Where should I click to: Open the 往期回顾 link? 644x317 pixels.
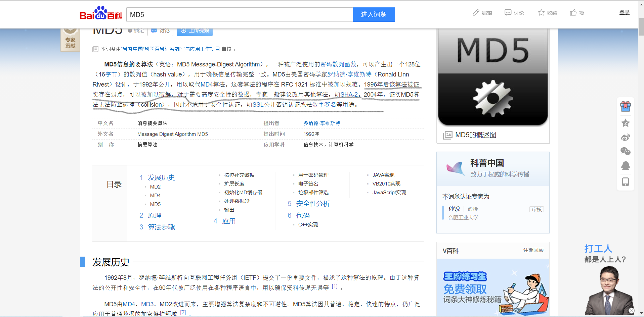[533, 250]
